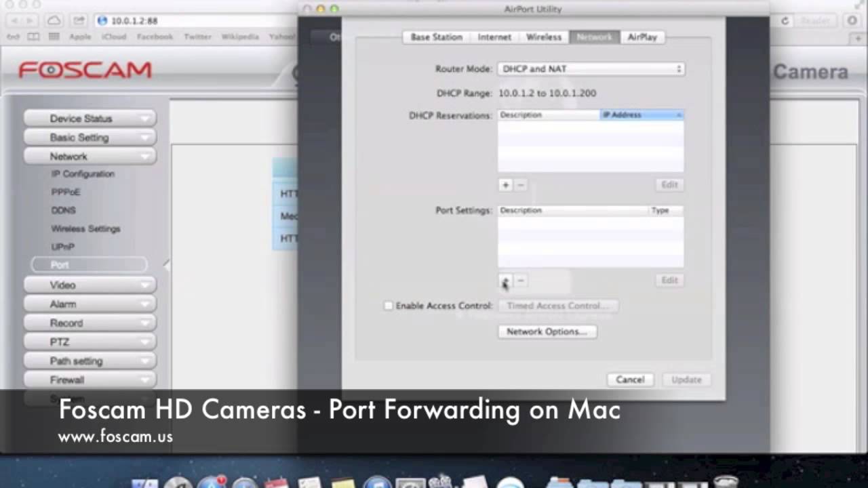This screenshot has width=868, height=488.
Task: Enable Access Control checkbox
Action: [389, 306]
